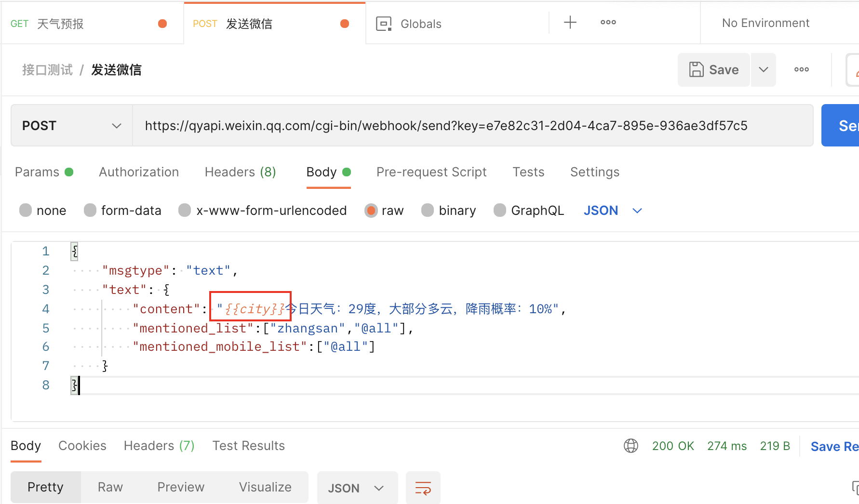
Task: Switch response view to Raw
Action: click(x=110, y=487)
